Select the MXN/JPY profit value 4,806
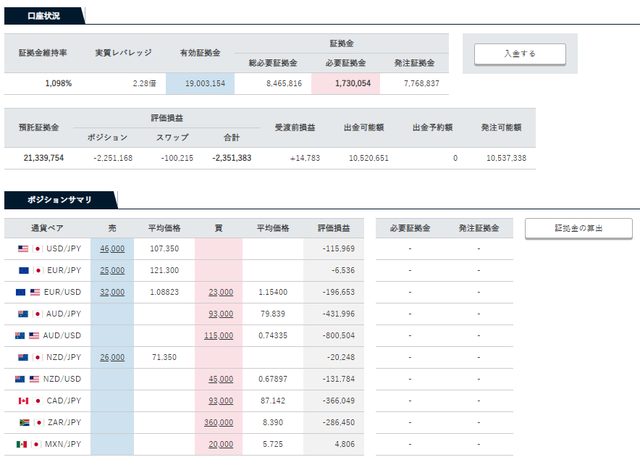Screen dimensions: 640x465 tap(344, 444)
